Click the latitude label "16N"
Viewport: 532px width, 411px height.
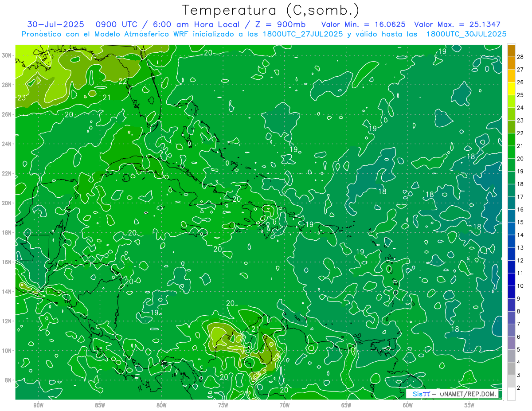pyautogui.click(x=8, y=262)
